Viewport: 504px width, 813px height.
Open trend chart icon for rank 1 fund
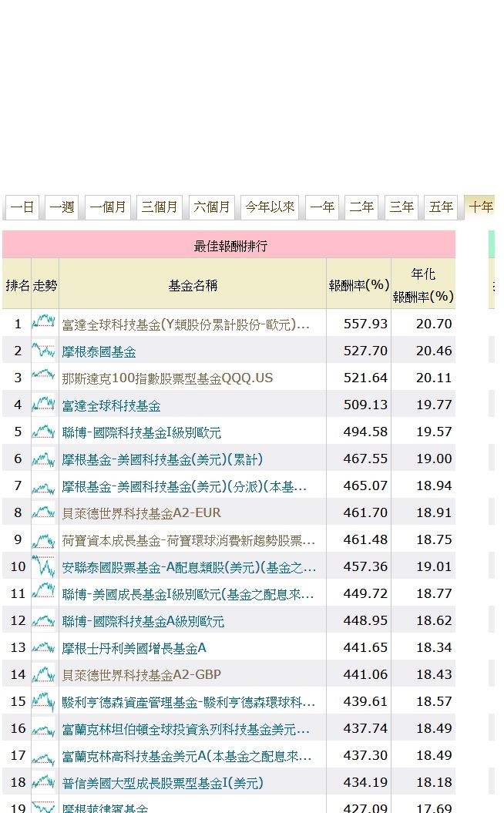click(x=44, y=323)
